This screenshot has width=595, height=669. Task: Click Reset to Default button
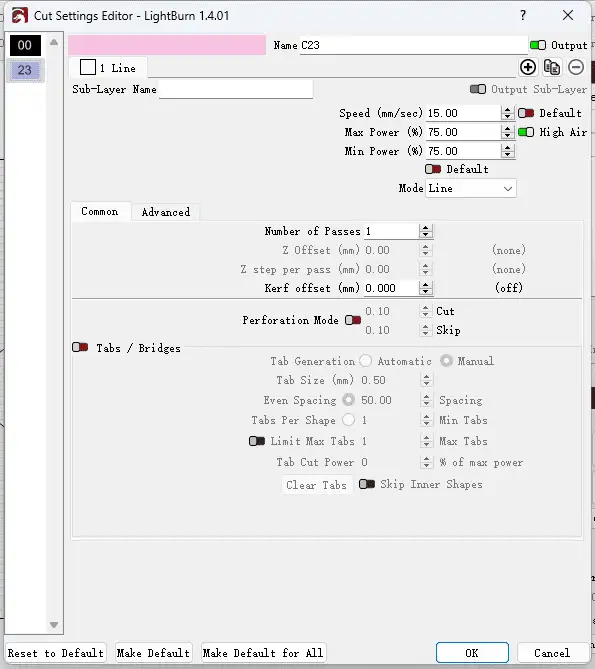coord(55,653)
